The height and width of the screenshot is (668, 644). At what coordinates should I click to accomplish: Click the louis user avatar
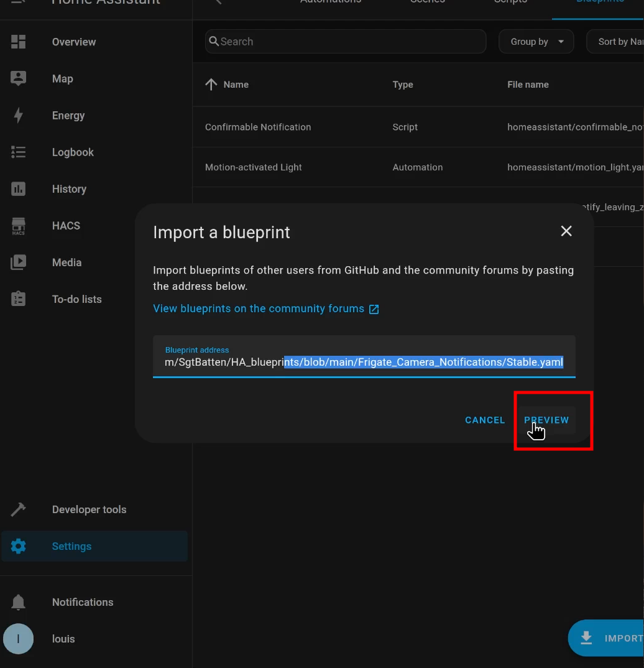click(18, 639)
